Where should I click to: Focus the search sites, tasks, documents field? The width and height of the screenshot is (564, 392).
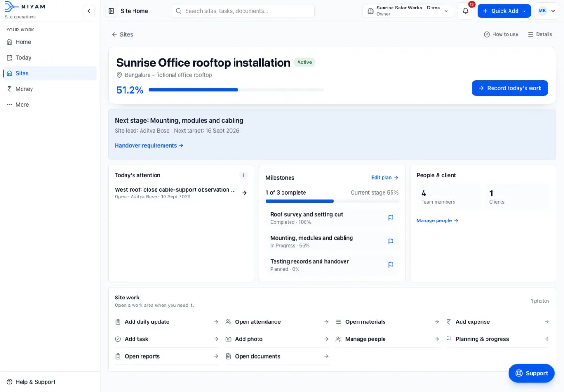(243, 11)
